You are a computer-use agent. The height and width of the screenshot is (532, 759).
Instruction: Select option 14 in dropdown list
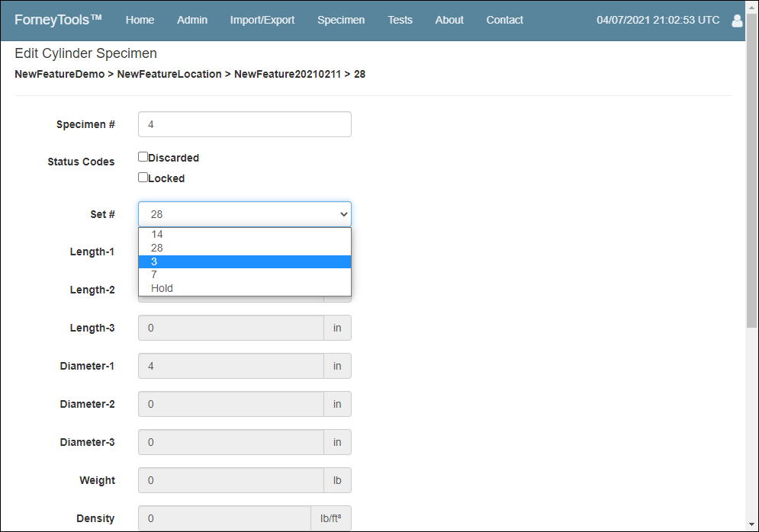[244, 235]
